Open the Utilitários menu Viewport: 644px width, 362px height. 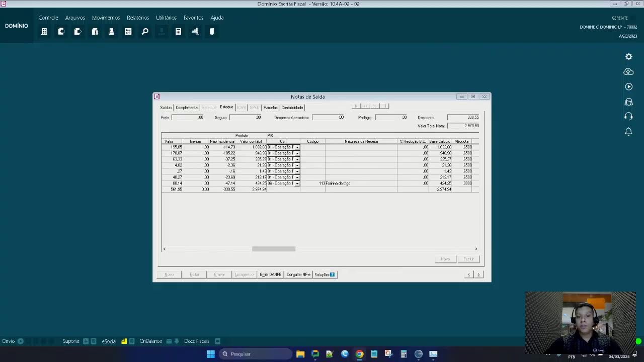click(x=166, y=18)
